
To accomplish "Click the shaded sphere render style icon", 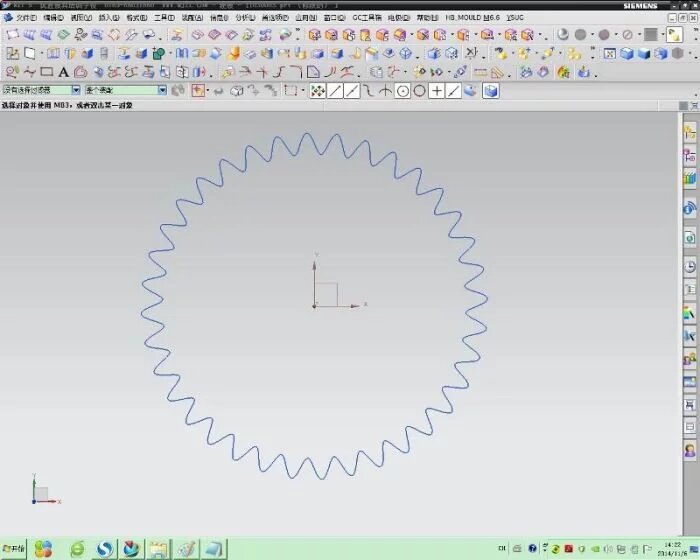I will (x=562, y=35).
